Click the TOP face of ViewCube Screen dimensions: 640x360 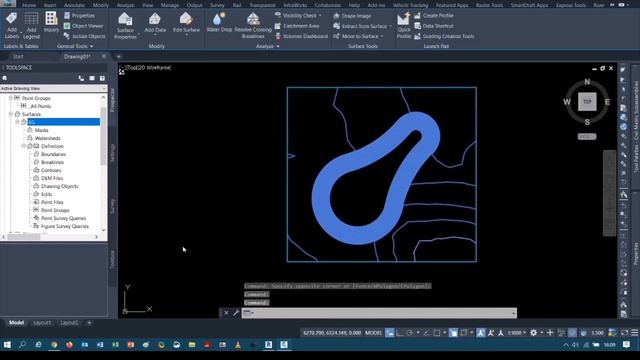tap(587, 102)
